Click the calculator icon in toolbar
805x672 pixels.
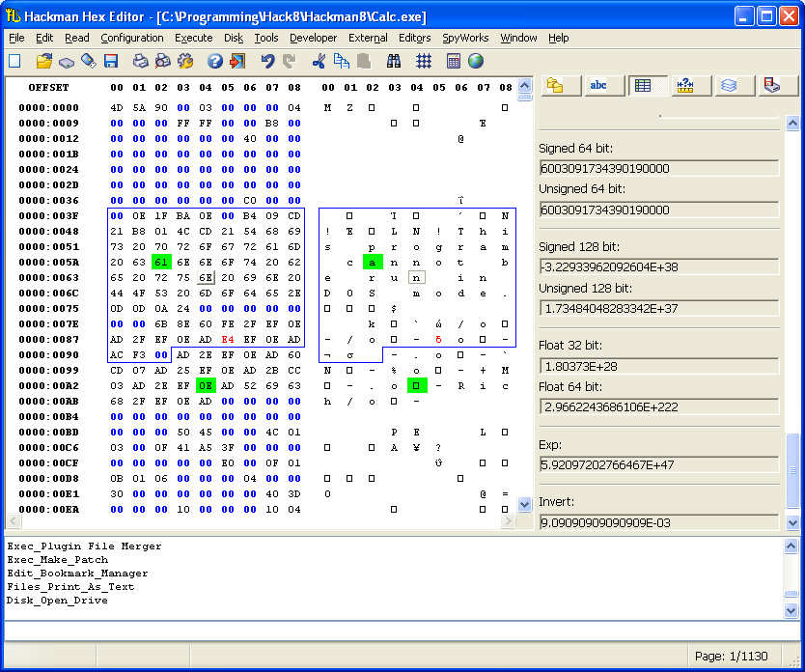point(454,61)
